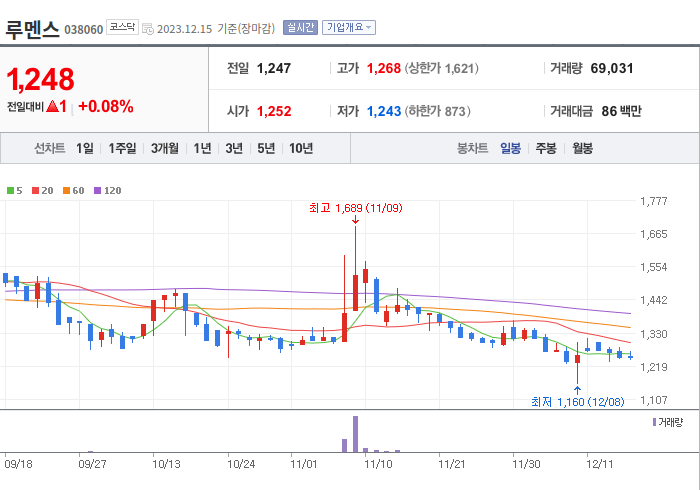Click the 루멘스 stock name

click(32, 29)
